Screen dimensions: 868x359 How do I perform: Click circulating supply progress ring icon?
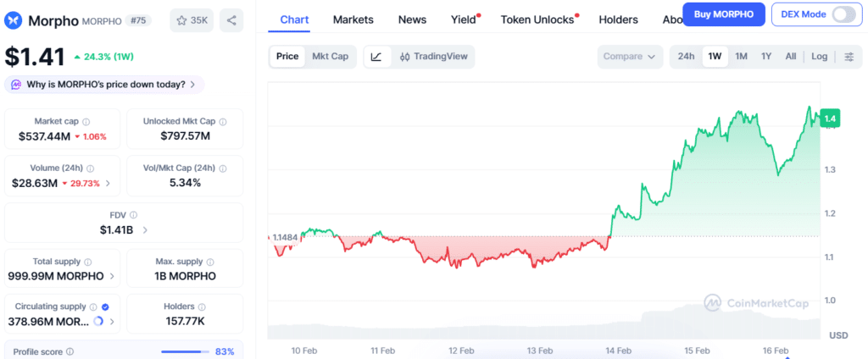98,322
